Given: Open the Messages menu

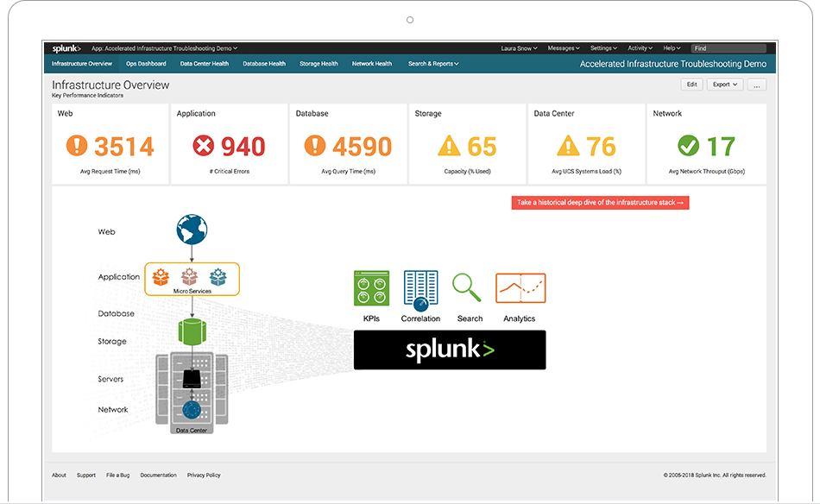Looking at the screenshot, I should pyautogui.click(x=564, y=48).
